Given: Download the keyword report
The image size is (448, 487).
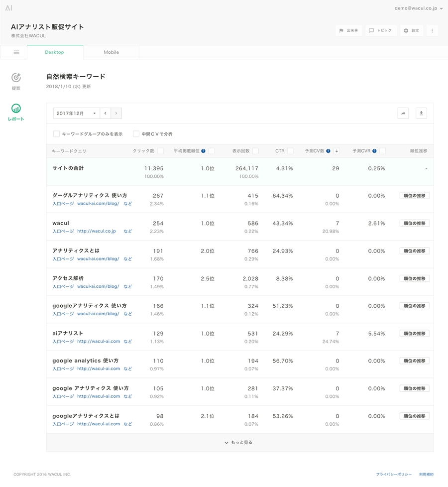Looking at the screenshot, I should [421, 114].
